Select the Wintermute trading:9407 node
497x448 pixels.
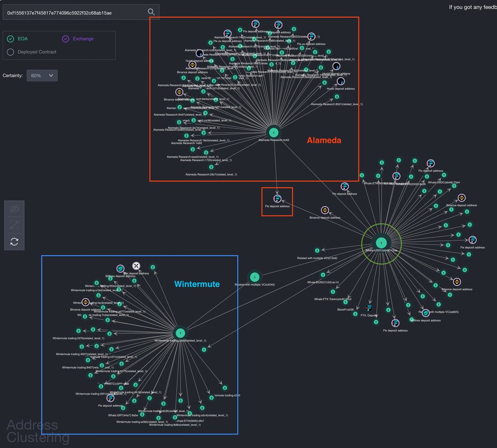click(x=88, y=360)
